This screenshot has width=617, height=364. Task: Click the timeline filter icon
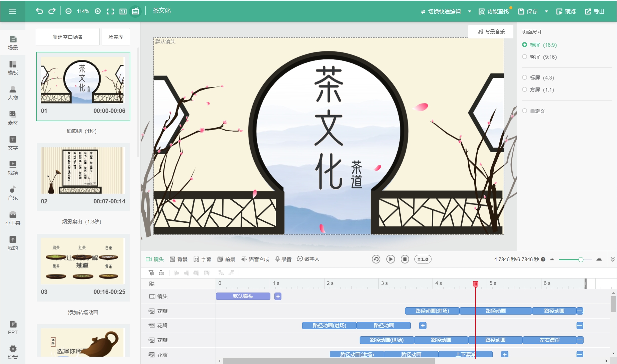point(151,273)
